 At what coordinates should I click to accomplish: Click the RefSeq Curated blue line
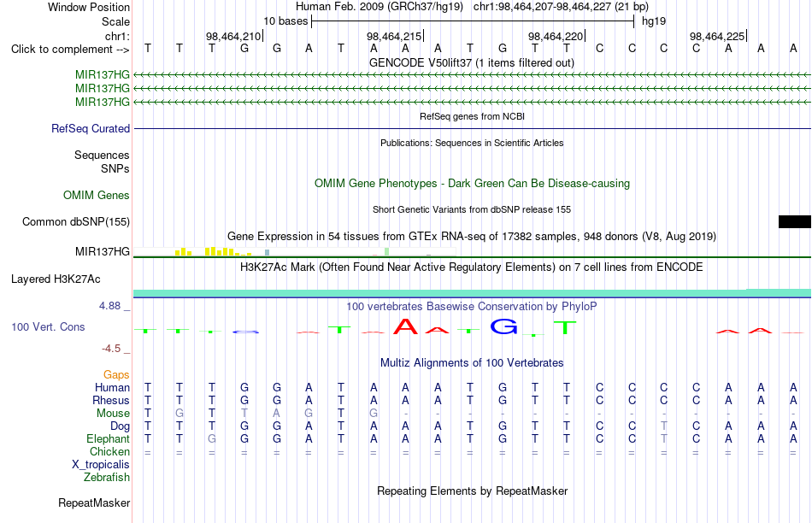pyautogui.click(x=473, y=128)
